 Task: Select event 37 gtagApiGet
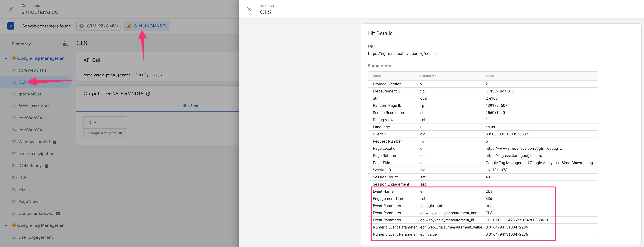(27, 94)
